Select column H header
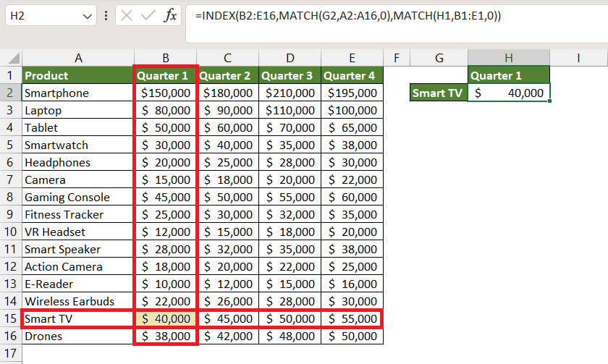The height and width of the screenshot is (364, 608). pyautogui.click(x=509, y=58)
